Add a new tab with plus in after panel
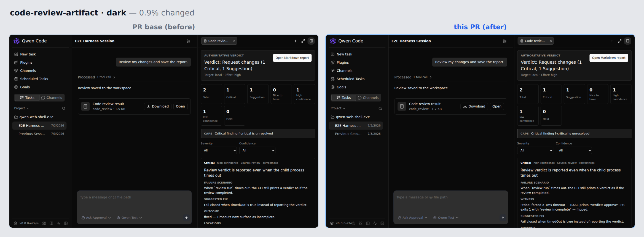 click(x=612, y=41)
